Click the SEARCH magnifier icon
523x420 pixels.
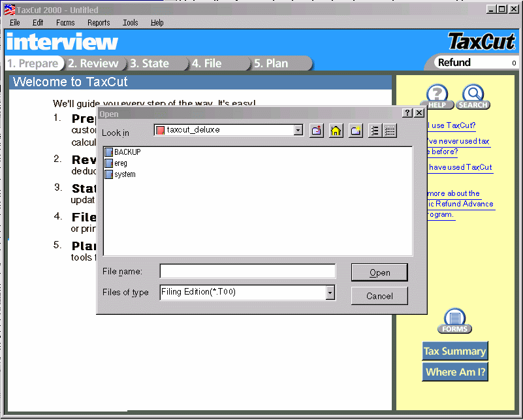point(473,97)
